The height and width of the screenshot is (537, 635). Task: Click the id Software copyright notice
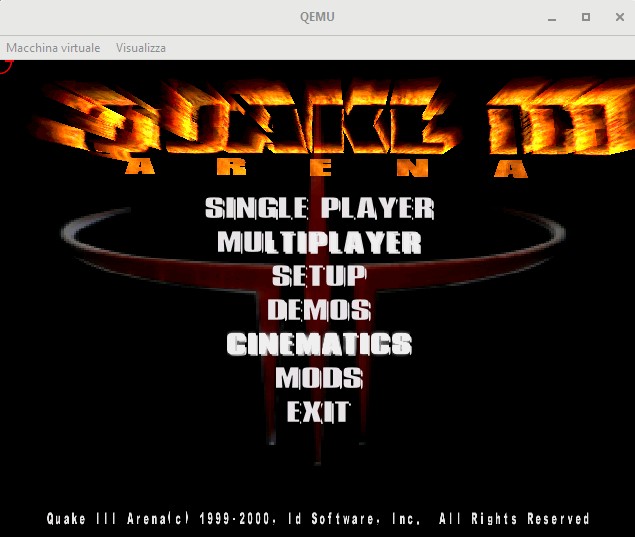(x=318, y=519)
